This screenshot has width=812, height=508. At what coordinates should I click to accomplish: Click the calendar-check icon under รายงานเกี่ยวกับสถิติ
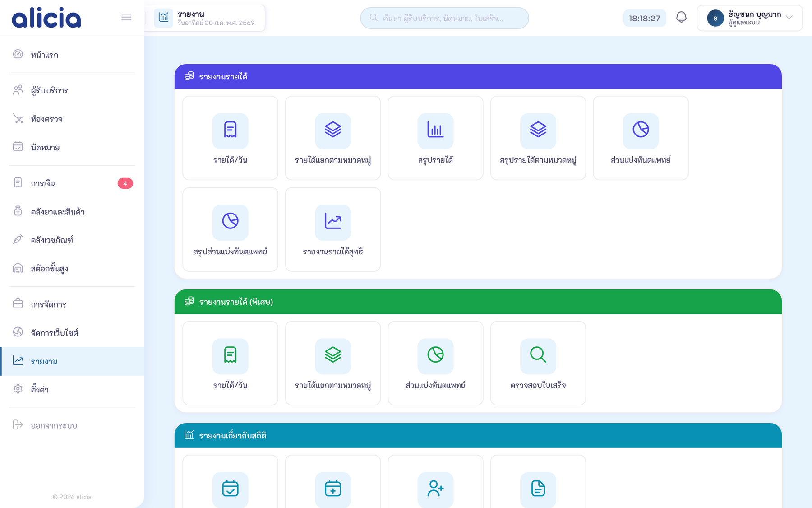coord(230,489)
